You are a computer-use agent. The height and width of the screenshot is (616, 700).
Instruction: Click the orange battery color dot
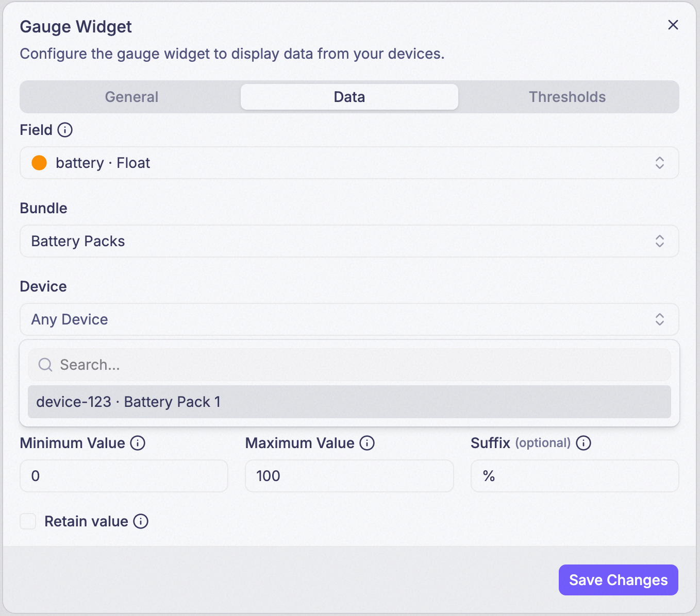pos(39,163)
